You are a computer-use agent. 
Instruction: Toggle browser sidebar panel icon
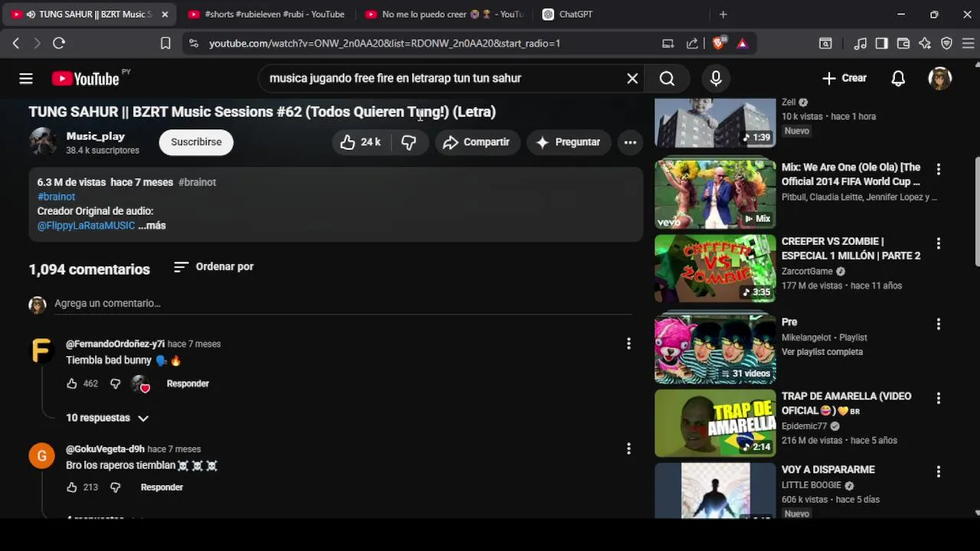[882, 44]
